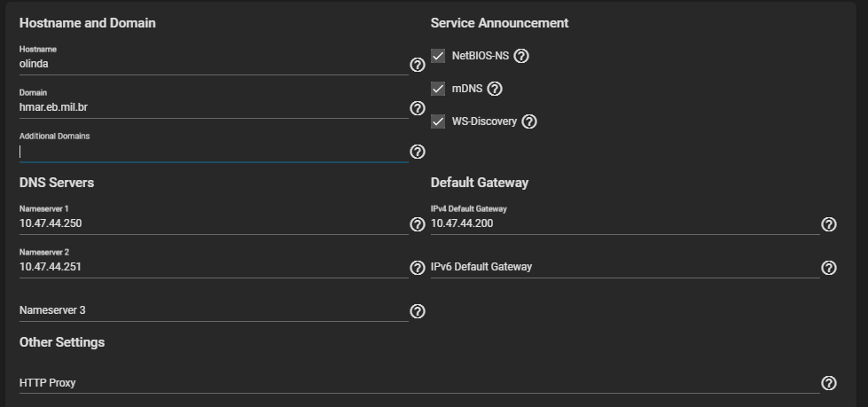The height and width of the screenshot is (407, 868).
Task: Toggle the WS-Discovery checkbox
Action: pyautogui.click(x=438, y=121)
